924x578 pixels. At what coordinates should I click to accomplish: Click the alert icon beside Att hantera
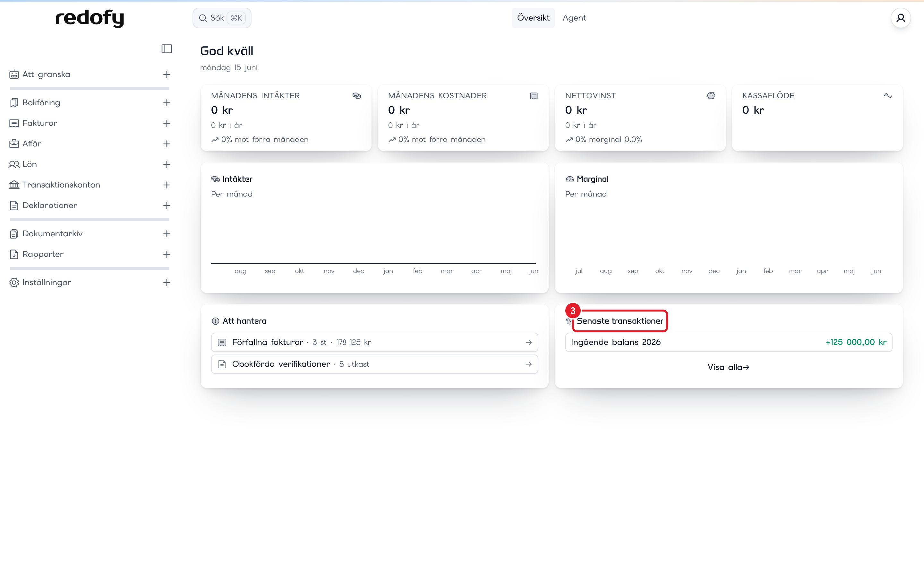click(x=215, y=321)
